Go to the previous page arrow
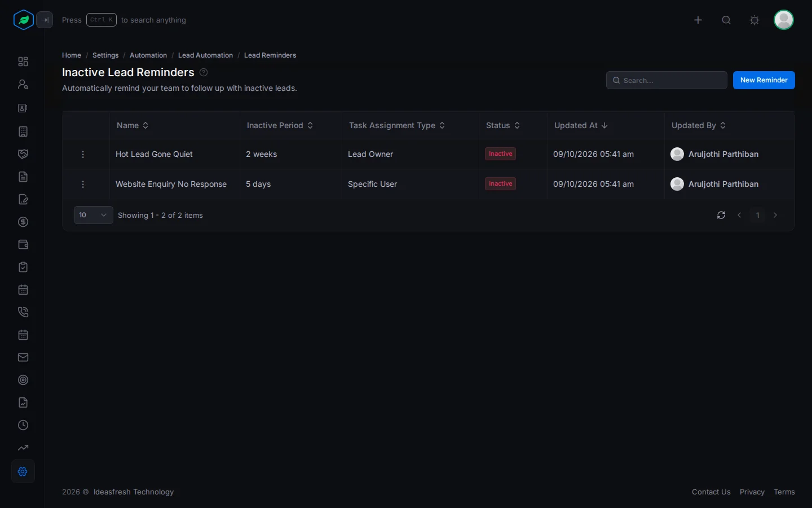 (x=739, y=215)
